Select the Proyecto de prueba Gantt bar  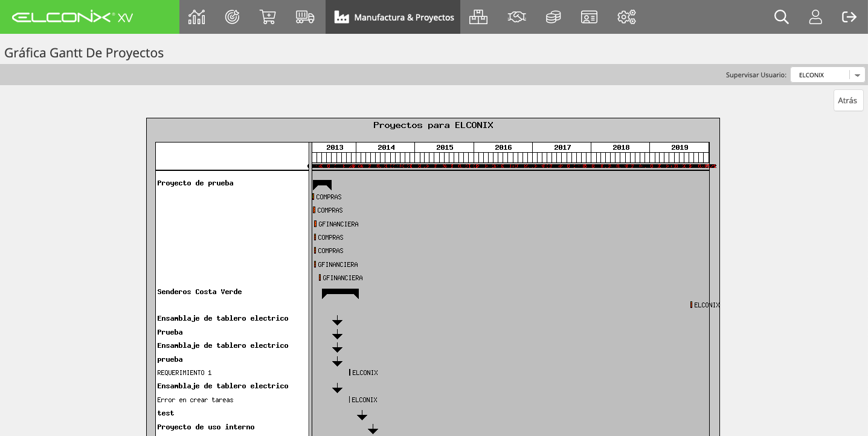click(x=322, y=185)
